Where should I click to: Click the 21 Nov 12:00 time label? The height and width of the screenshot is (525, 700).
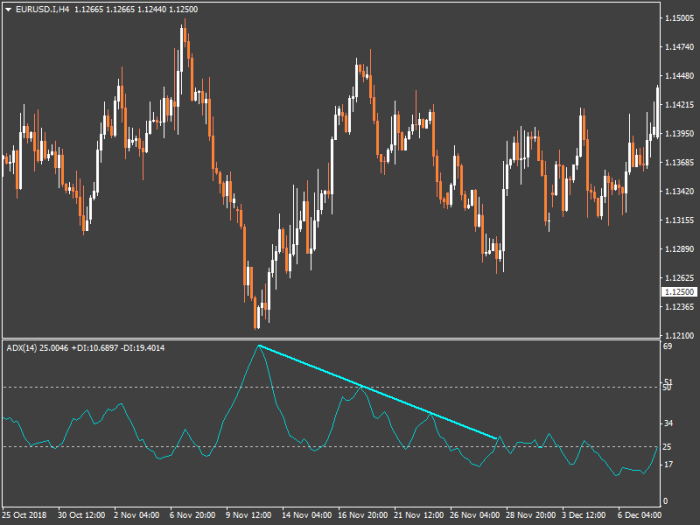[x=419, y=515]
